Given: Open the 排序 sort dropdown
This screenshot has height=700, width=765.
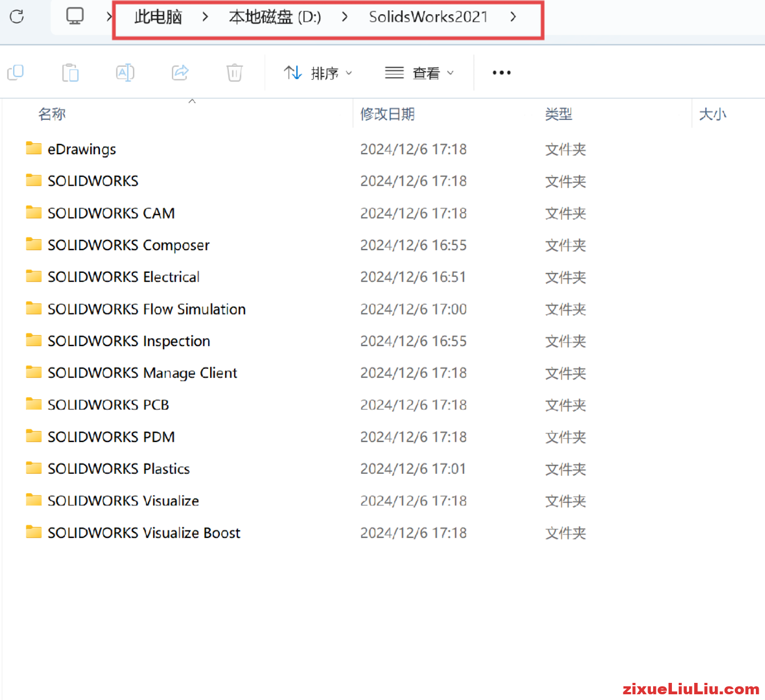Looking at the screenshot, I should (318, 73).
